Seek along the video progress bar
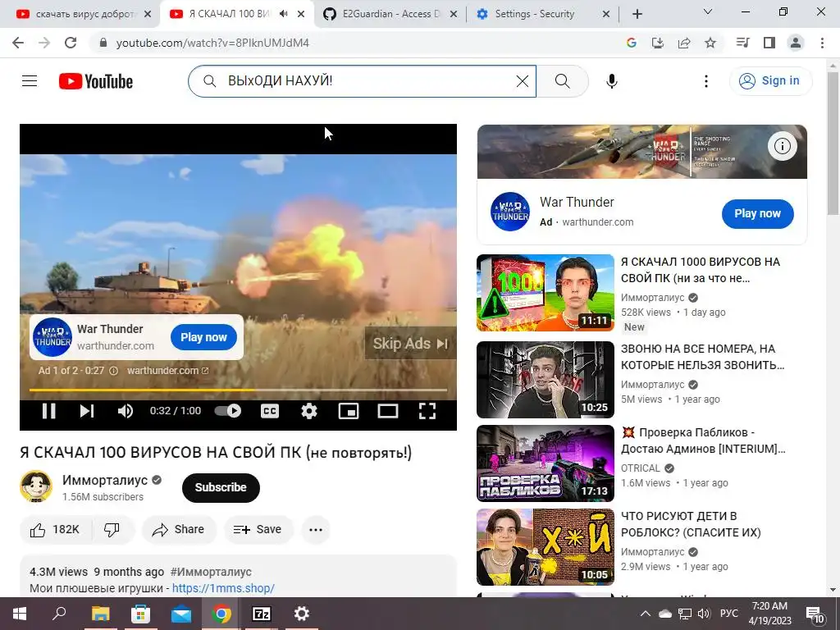This screenshot has height=630, width=840. tap(238, 390)
